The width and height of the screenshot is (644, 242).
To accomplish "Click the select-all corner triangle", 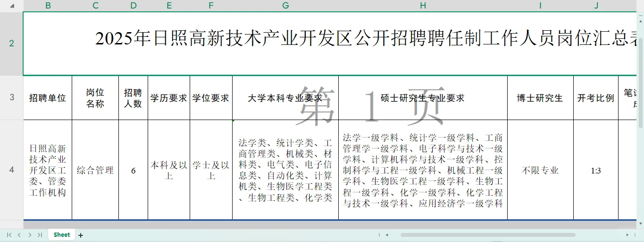I will [x=12, y=6].
